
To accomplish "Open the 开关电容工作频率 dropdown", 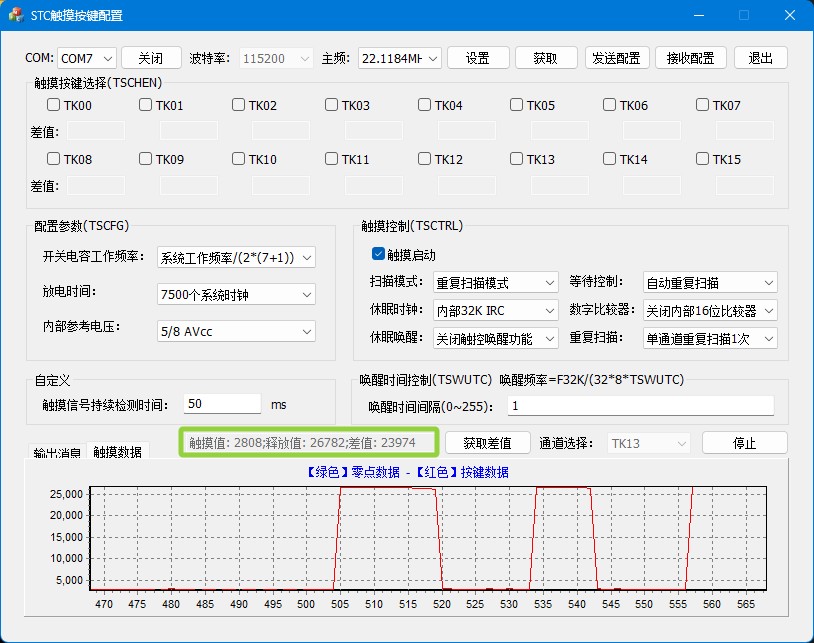I will point(236,257).
